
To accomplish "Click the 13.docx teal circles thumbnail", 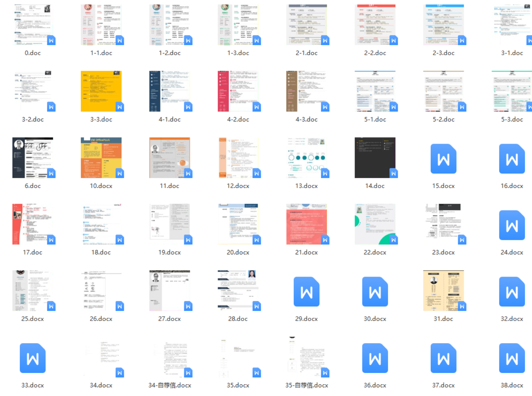I will click(306, 158).
